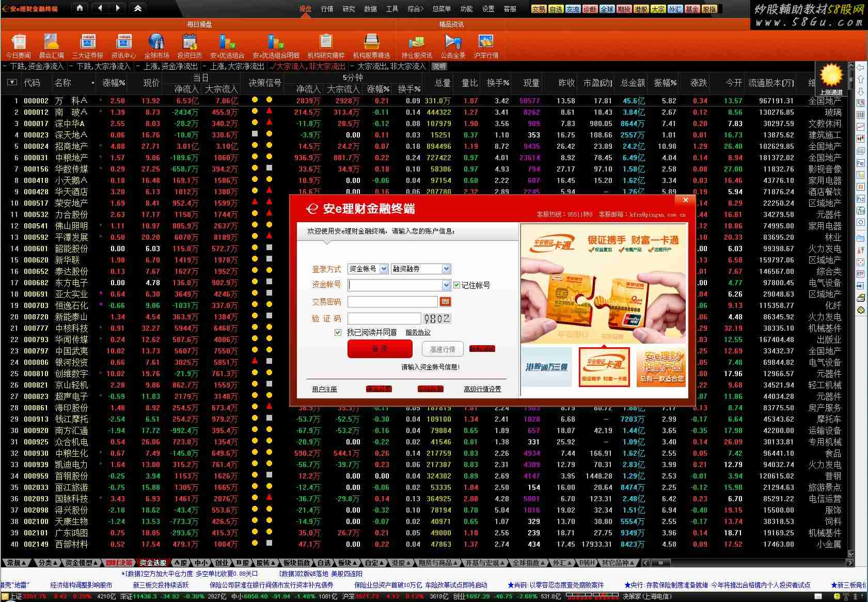The width and height of the screenshot is (868, 602).
Task: Click the 9802 captcha image to refresh
Action: click(437, 319)
